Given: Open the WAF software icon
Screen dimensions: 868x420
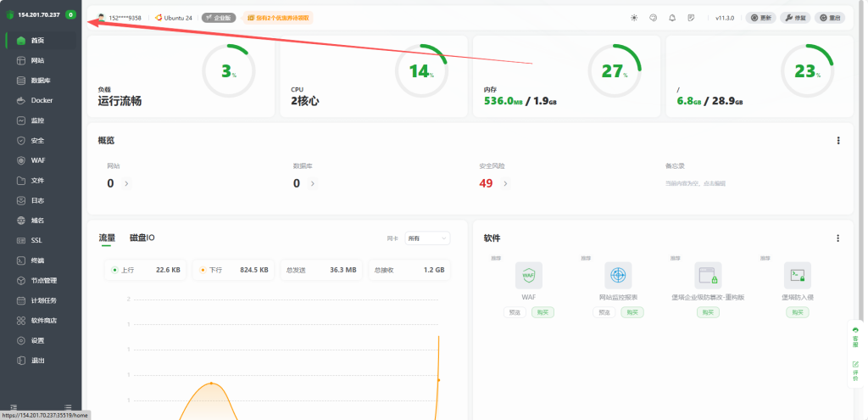Looking at the screenshot, I should coord(528,275).
